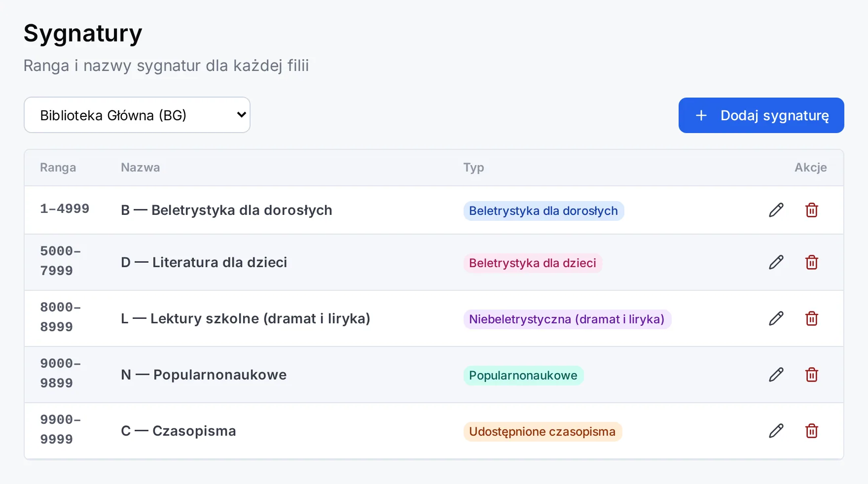Screen dimensions: 868x484
Task: Click the green Popularnonaukowe type badge
Action: point(523,375)
